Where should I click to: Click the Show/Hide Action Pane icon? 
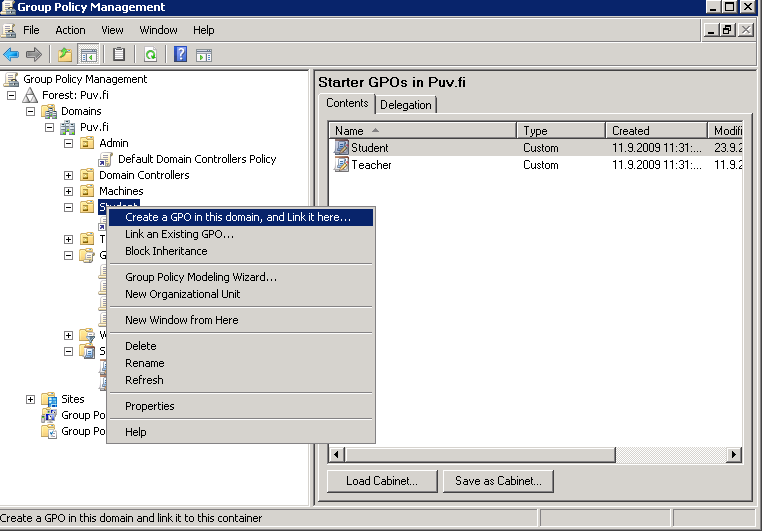click(204, 55)
